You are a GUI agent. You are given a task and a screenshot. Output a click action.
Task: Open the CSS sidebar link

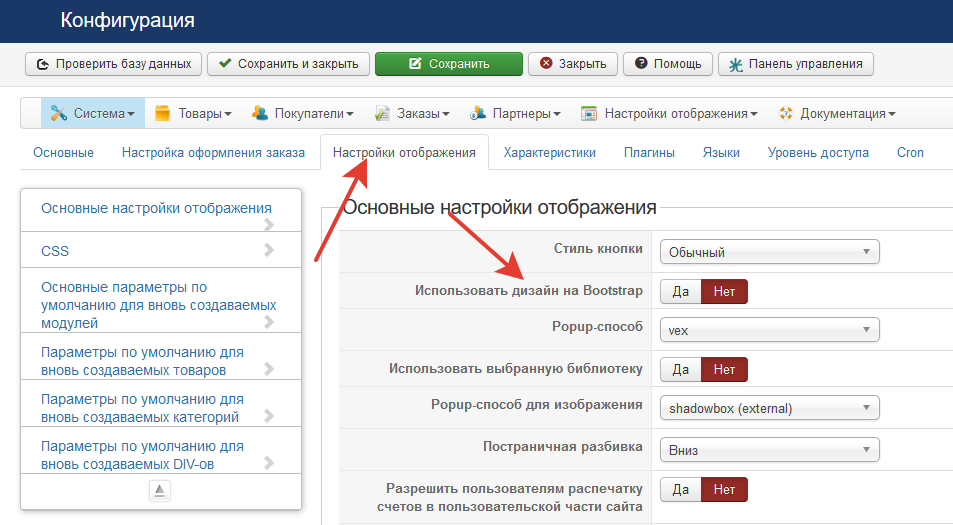click(55, 251)
